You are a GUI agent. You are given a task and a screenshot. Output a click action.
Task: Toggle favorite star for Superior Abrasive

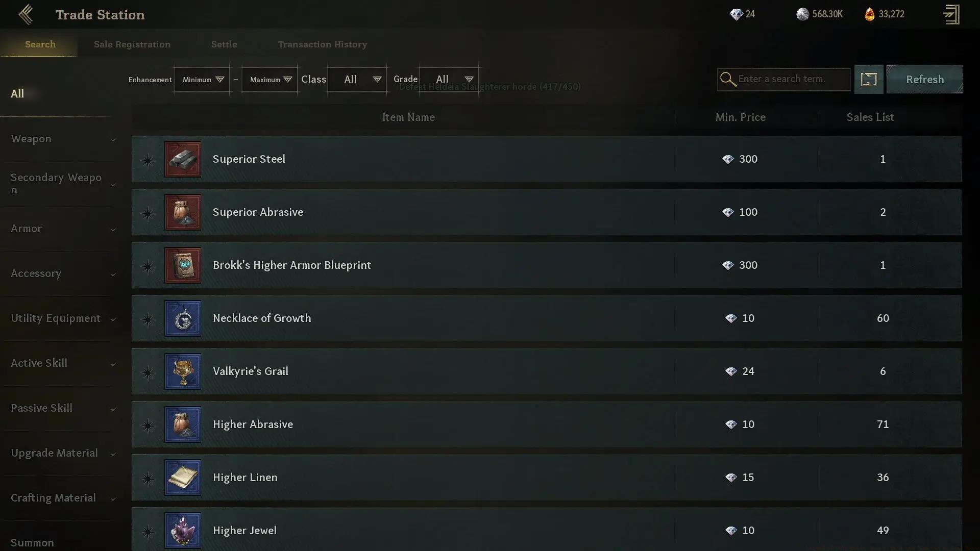click(x=148, y=213)
